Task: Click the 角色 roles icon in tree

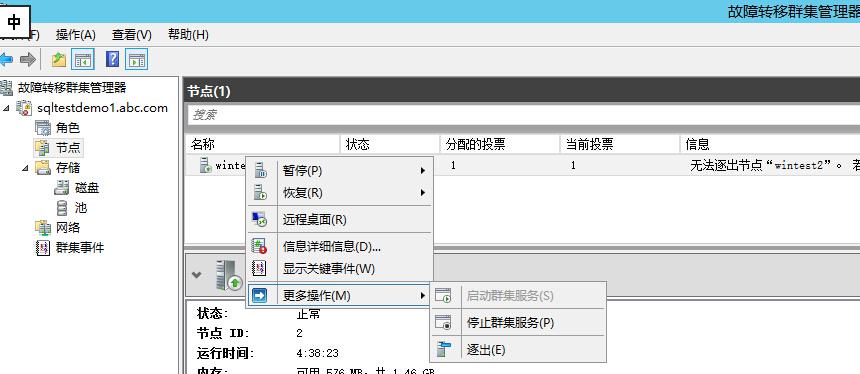Action: coord(43,128)
